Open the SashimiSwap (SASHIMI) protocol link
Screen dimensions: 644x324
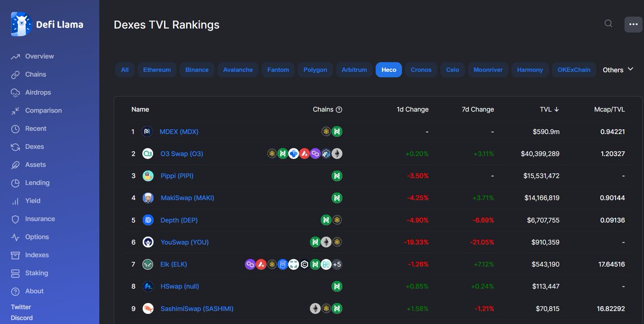tap(197, 308)
